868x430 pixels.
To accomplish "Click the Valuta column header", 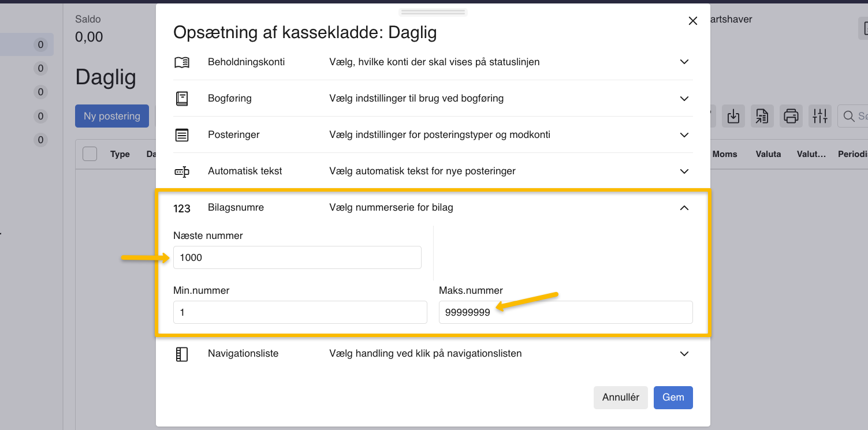I will tap(768, 154).
